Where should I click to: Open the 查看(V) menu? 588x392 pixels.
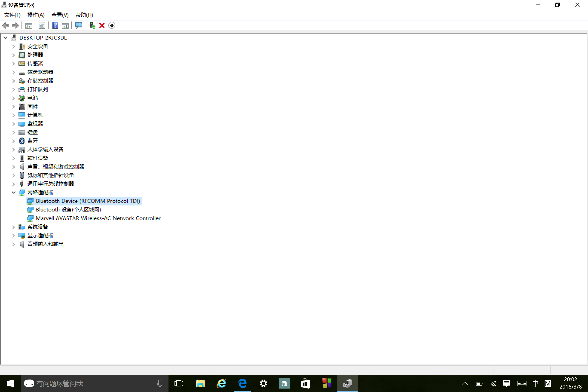pyautogui.click(x=60, y=15)
